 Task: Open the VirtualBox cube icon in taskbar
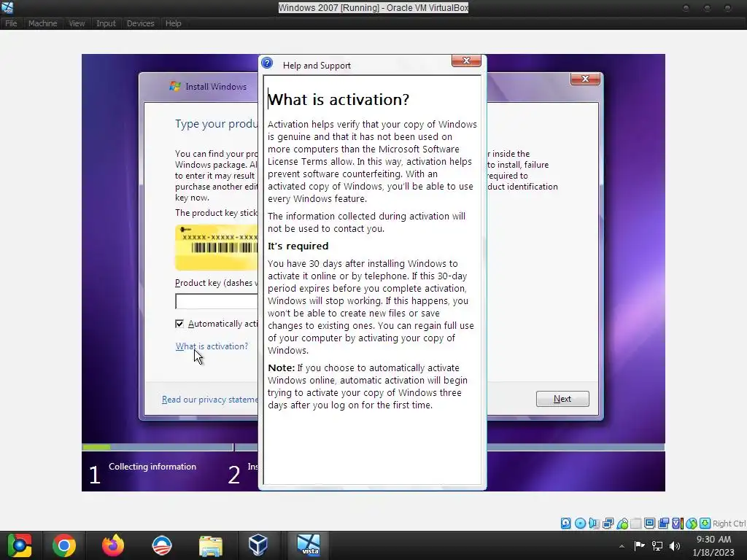[258, 545]
